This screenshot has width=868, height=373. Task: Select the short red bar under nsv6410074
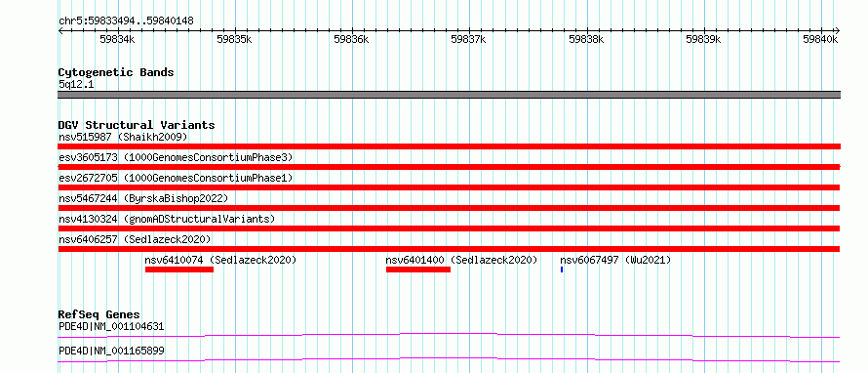coord(179,269)
